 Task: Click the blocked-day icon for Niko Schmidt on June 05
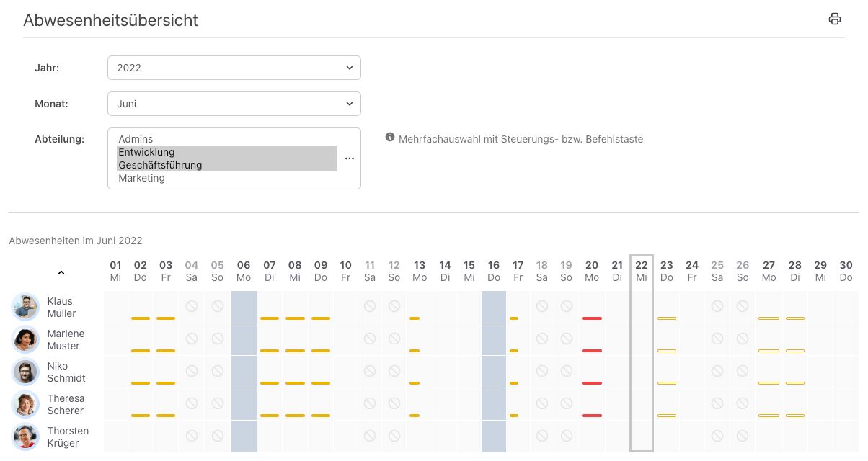pyautogui.click(x=217, y=371)
